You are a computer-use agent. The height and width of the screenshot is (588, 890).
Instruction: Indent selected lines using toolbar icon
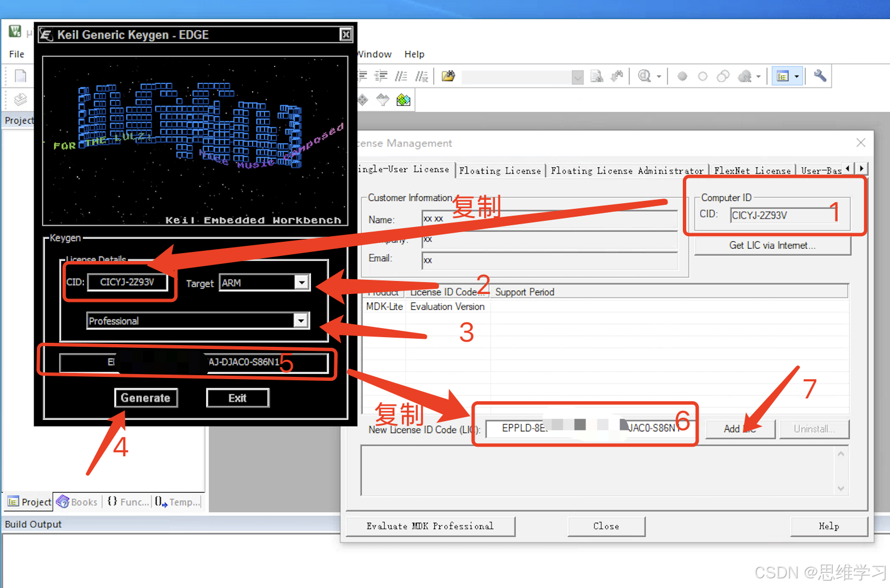pyautogui.click(x=363, y=76)
